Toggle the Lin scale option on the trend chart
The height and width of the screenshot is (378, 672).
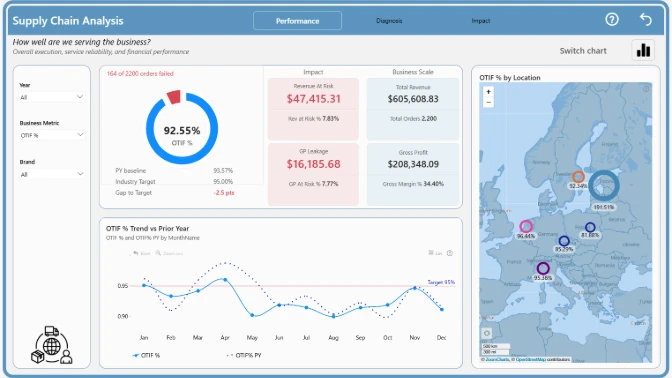click(435, 253)
